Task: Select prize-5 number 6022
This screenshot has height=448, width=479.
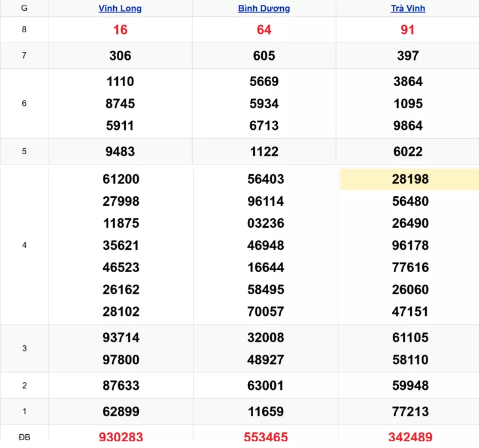Action: point(408,152)
